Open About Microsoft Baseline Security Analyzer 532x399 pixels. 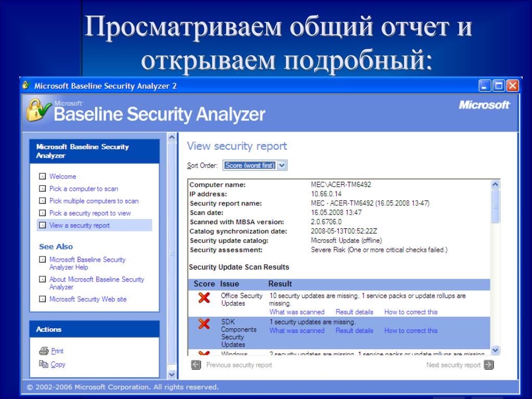pos(97,283)
